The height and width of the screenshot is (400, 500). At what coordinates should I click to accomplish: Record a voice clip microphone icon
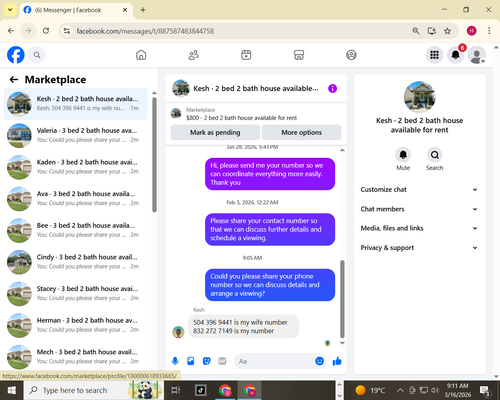point(175,361)
